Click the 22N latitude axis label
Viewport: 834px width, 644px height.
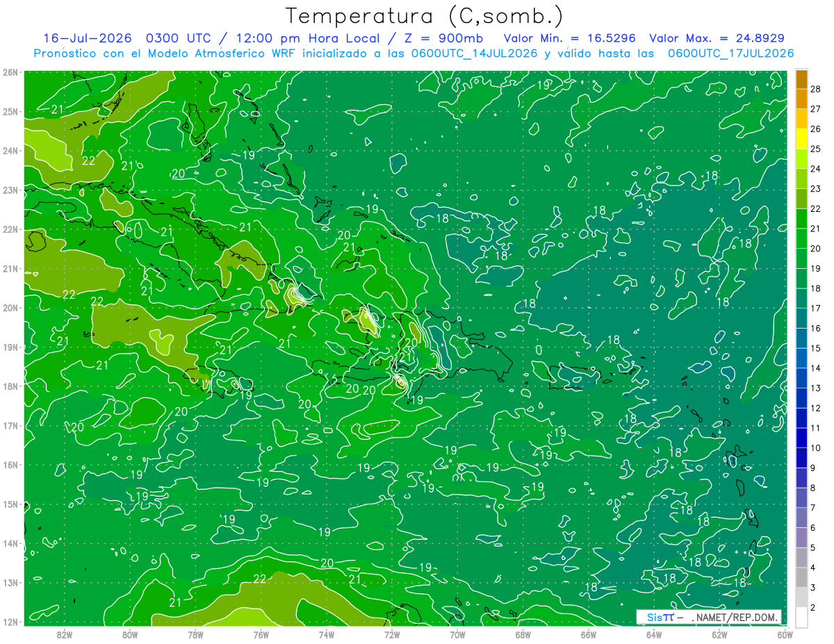(10, 229)
